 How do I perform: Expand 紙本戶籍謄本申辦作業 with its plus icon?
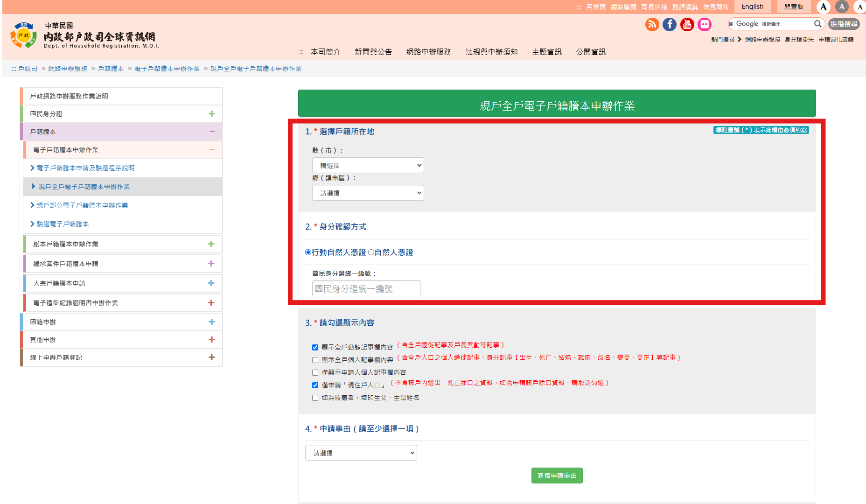(x=211, y=244)
